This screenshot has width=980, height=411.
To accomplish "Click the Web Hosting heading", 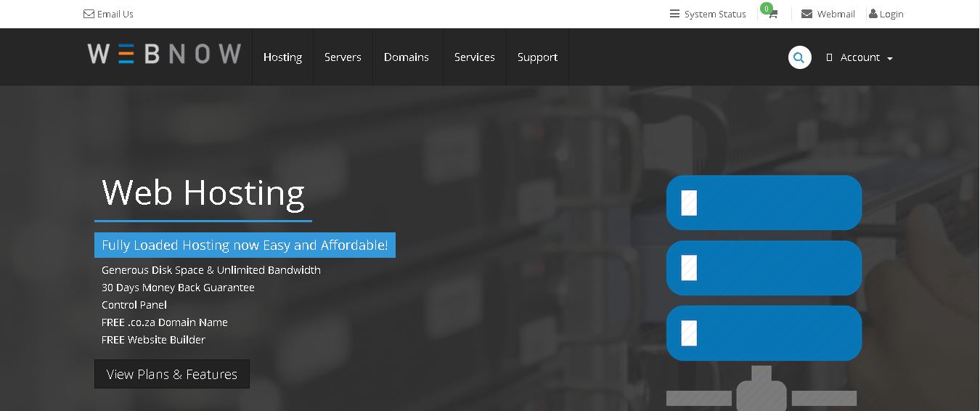I will (203, 192).
